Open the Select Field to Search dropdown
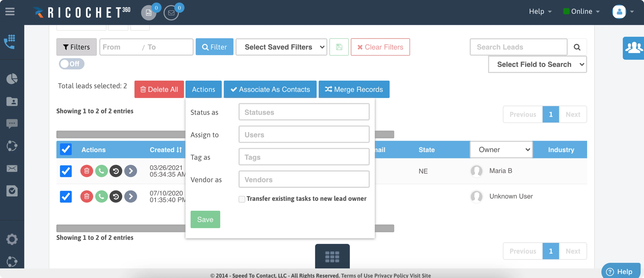 (537, 64)
